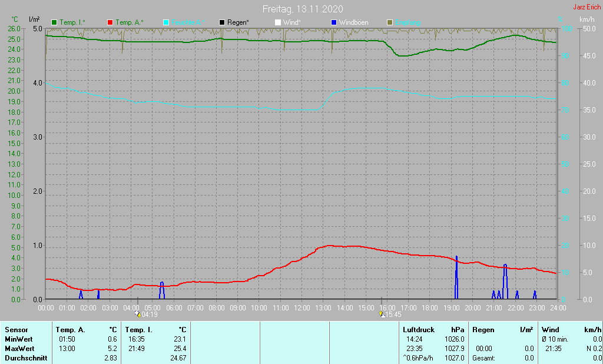Click the pressure minimum value 1026.0
The image size is (603, 364).
coord(455,339)
